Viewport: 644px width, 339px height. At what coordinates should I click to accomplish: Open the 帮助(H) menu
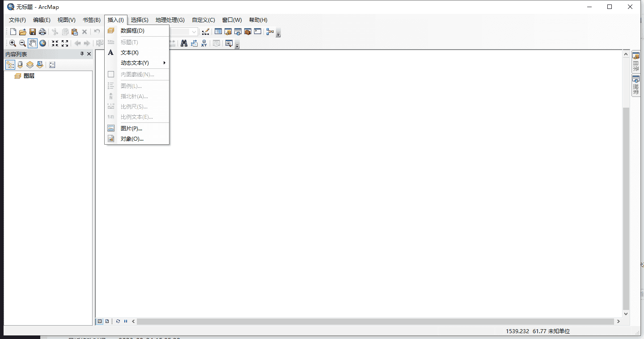[x=258, y=20]
